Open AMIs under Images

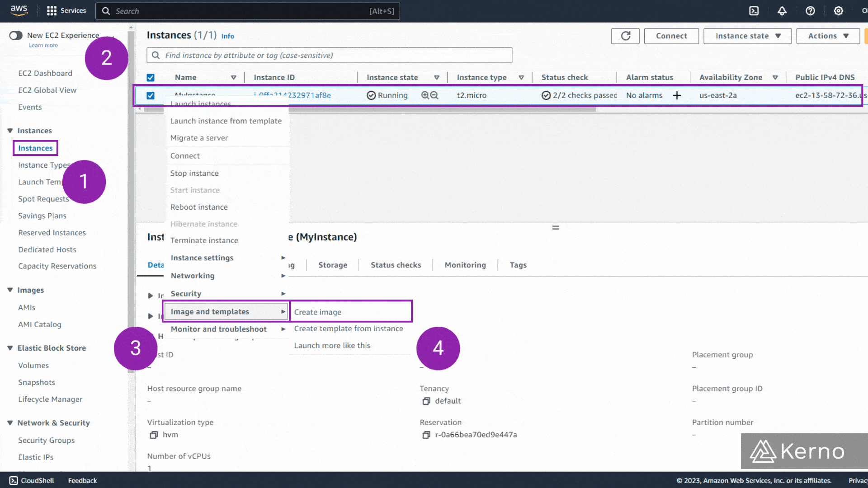tap(27, 308)
